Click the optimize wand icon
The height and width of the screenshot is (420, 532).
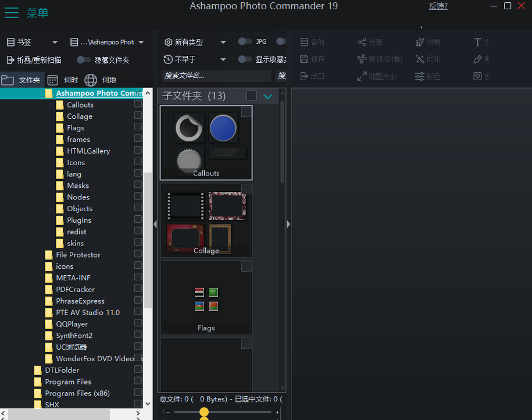tap(420, 59)
